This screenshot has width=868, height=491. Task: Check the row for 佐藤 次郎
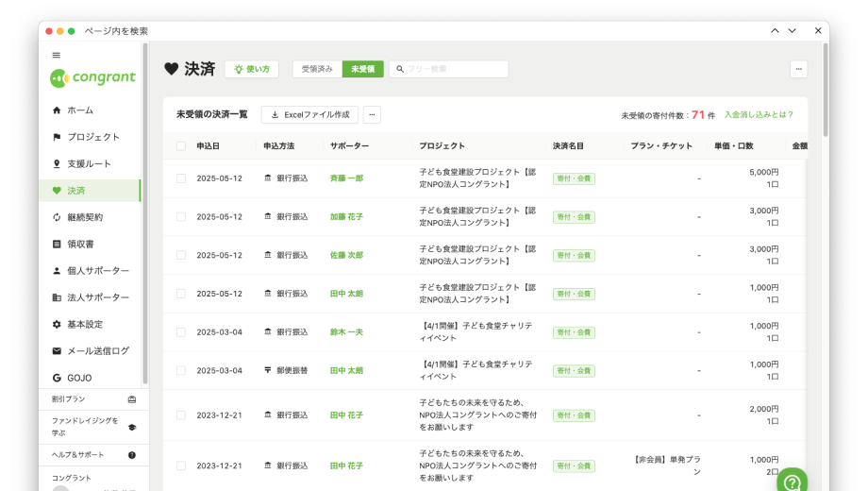tap(181, 255)
